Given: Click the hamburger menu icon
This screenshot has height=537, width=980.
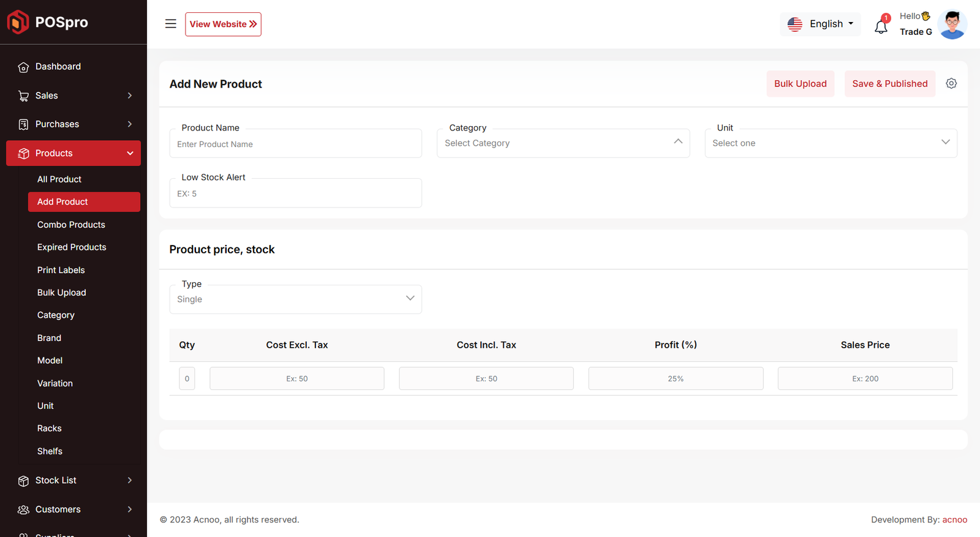Looking at the screenshot, I should click(170, 24).
